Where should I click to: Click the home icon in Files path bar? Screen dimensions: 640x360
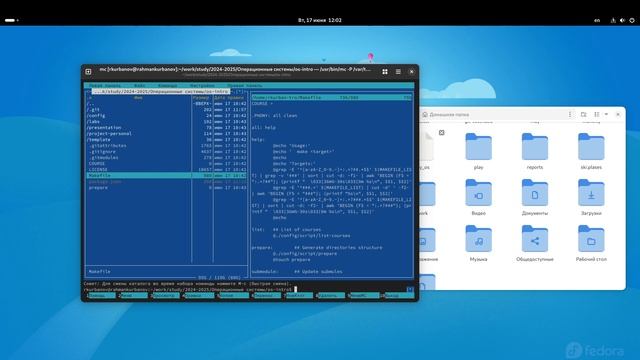pos(425,115)
